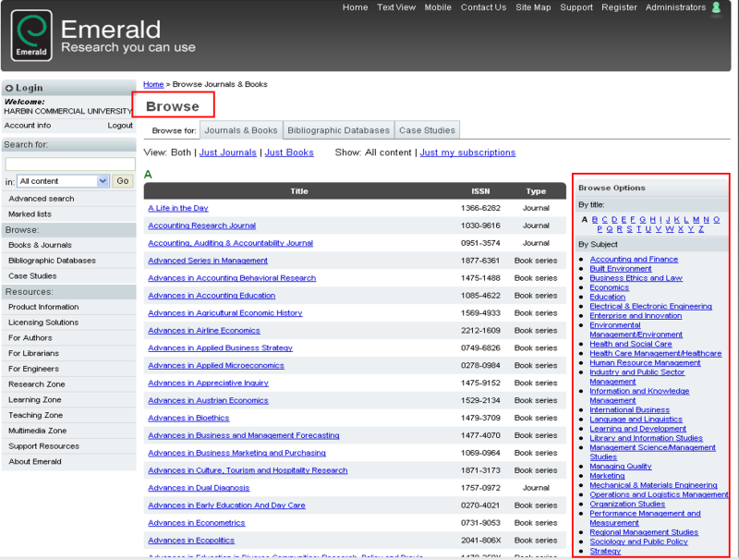The width and height of the screenshot is (739, 560).
Task: Browse the Marketing subject
Action: [x=607, y=476]
